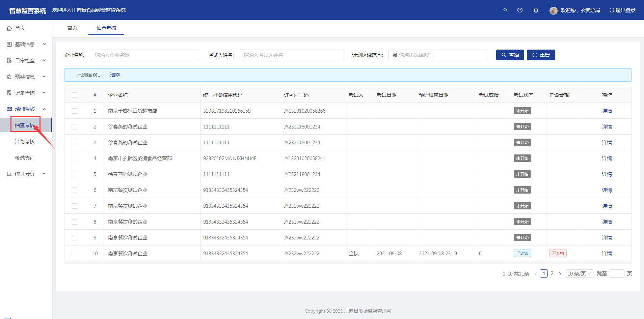Click the search magnifier icon in header
This screenshot has height=319, width=644.
pyautogui.click(x=505, y=10)
